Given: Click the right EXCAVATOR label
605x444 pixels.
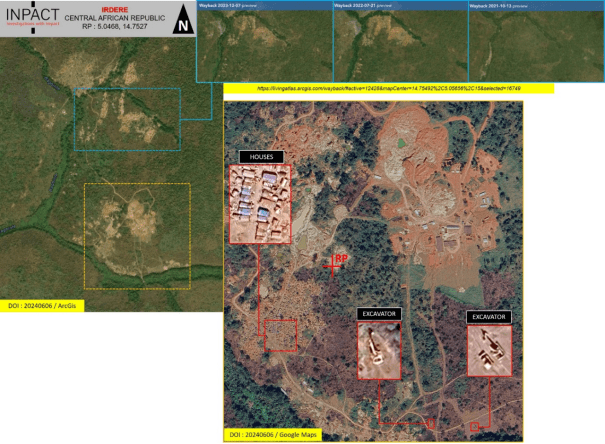Looking at the screenshot, I should (489, 317).
